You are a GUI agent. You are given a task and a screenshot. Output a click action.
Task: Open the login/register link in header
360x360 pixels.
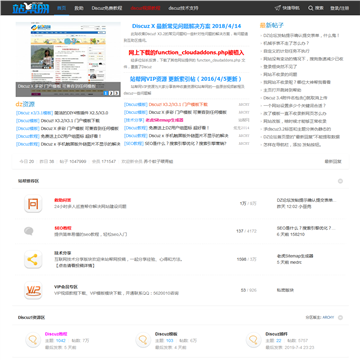click(340, 8)
